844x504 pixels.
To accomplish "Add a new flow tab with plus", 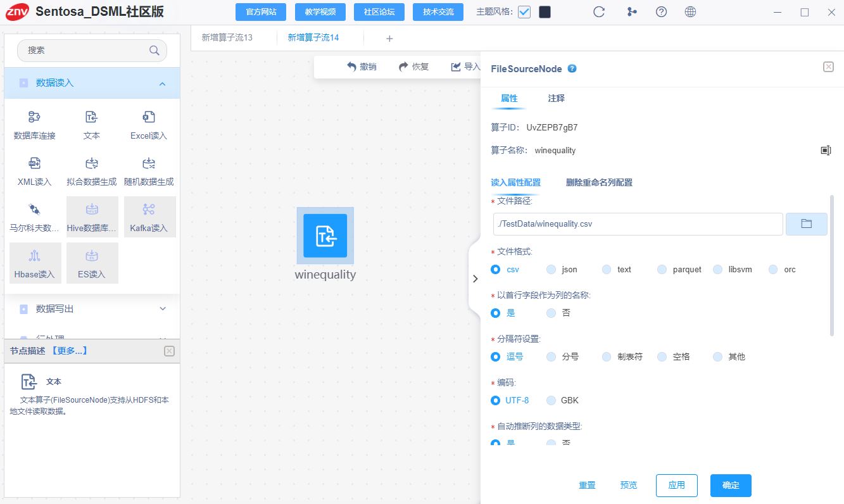I will (x=389, y=39).
